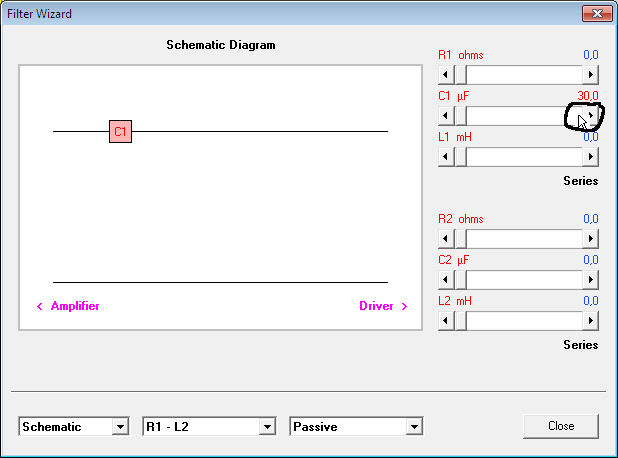618x458 pixels.
Task: Decrease L1 mH with left scroll arrow
Action: [x=446, y=157]
